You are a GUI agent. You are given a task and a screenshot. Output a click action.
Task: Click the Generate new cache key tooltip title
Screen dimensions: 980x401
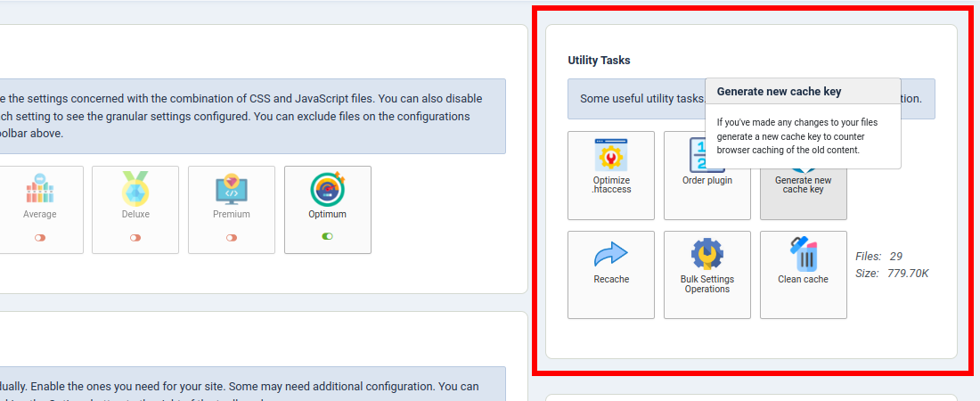tap(779, 91)
